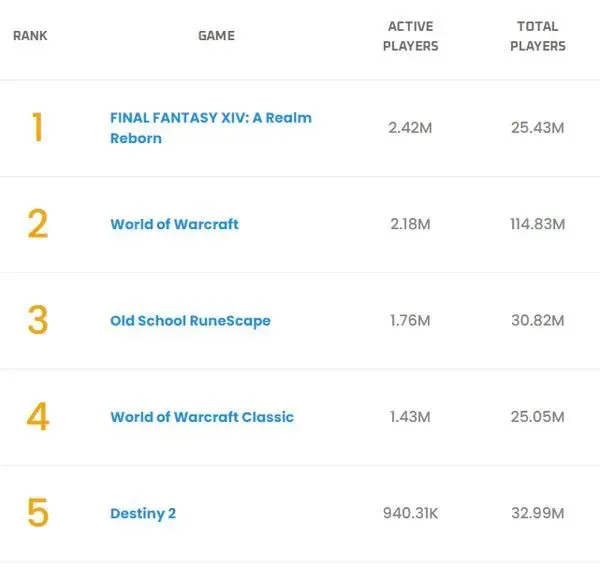This screenshot has height=567, width=600.
Task: Click the 114.83M total players value
Action: point(537,224)
